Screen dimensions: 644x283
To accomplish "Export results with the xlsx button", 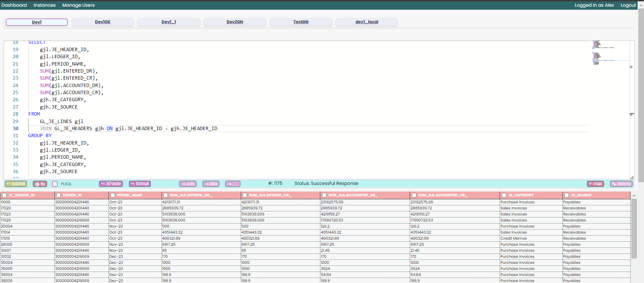I will point(211,184).
